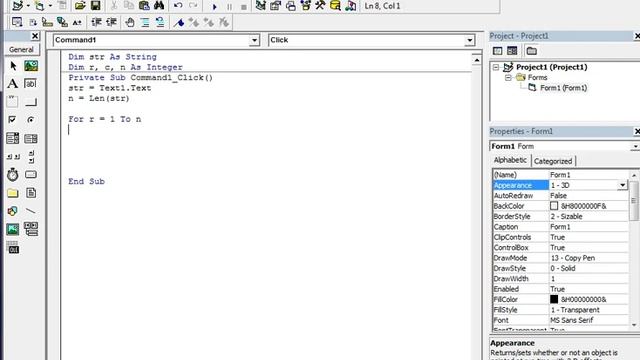This screenshot has height=360, width=640.
Task: Click the code editor scroll-up arrow
Action: pos(477,60)
